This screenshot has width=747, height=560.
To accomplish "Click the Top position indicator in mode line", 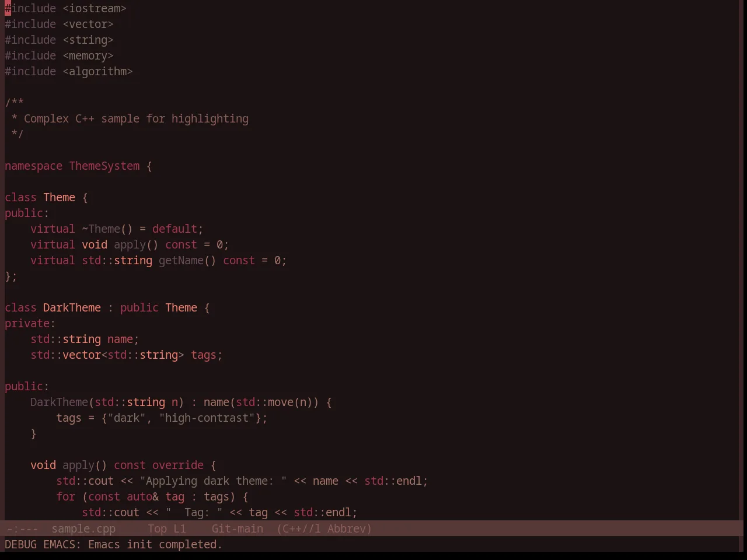I will coord(158,528).
